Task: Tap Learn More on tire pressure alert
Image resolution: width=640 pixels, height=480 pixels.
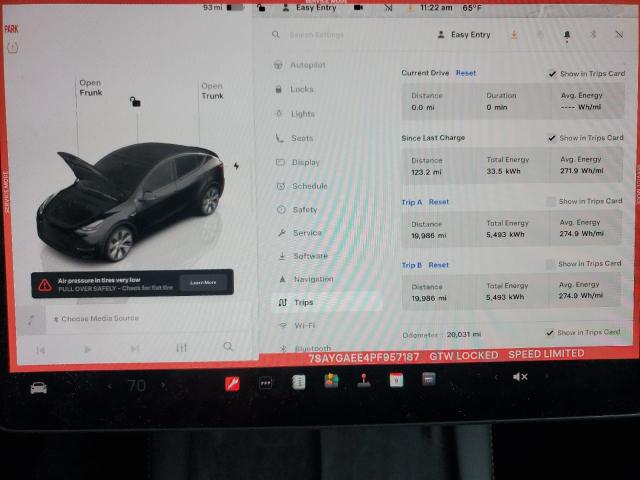Action: [x=203, y=282]
